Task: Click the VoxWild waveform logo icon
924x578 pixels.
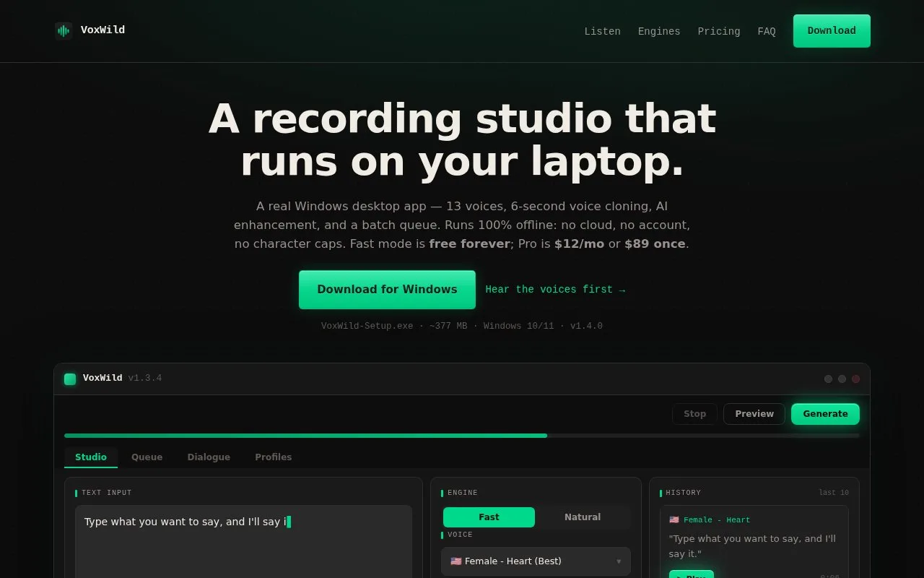Action: tap(64, 30)
